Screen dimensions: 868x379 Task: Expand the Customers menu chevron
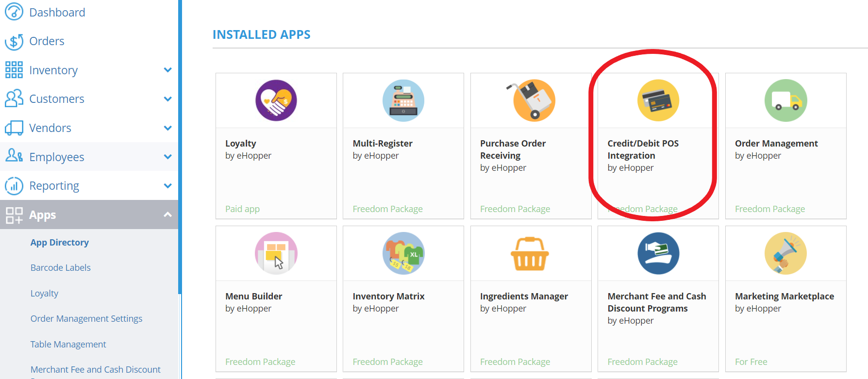[168, 99]
